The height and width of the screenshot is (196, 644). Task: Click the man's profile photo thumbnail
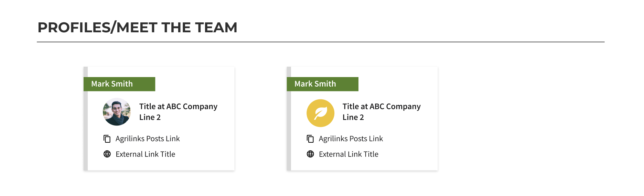pyautogui.click(x=117, y=112)
